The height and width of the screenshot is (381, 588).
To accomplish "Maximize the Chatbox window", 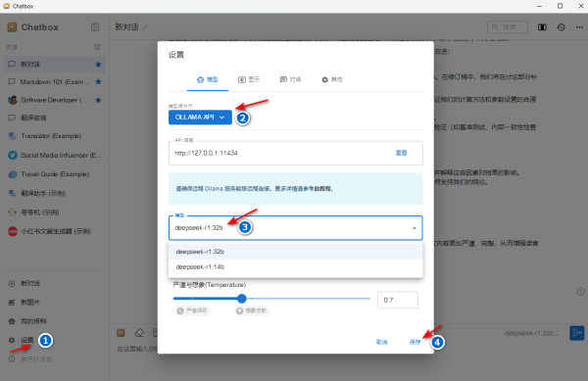I will [560, 6].
